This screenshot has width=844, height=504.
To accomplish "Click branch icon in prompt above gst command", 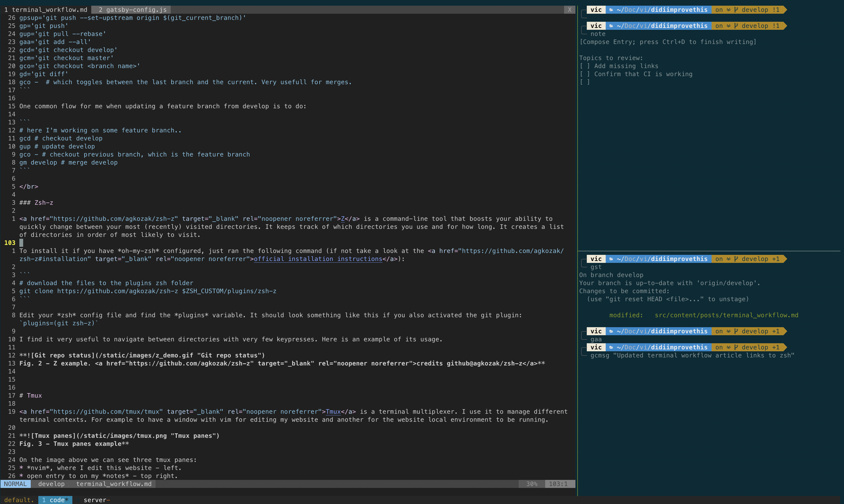I will [x=736, y=259].
